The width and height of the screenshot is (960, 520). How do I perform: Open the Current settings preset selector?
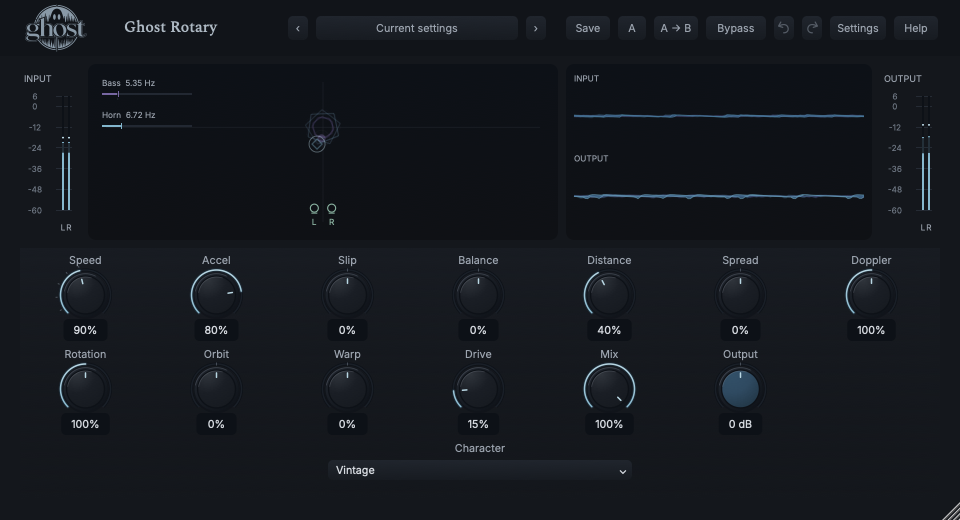416,28
